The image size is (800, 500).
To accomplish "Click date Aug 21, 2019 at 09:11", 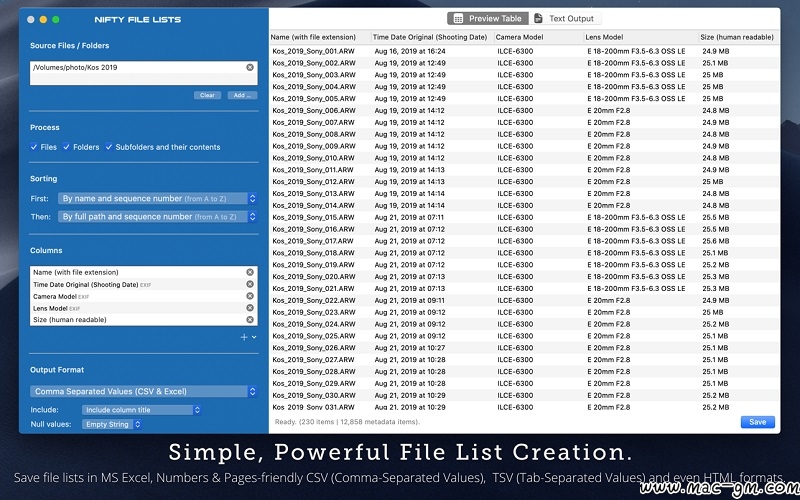I will pos(409,301).
